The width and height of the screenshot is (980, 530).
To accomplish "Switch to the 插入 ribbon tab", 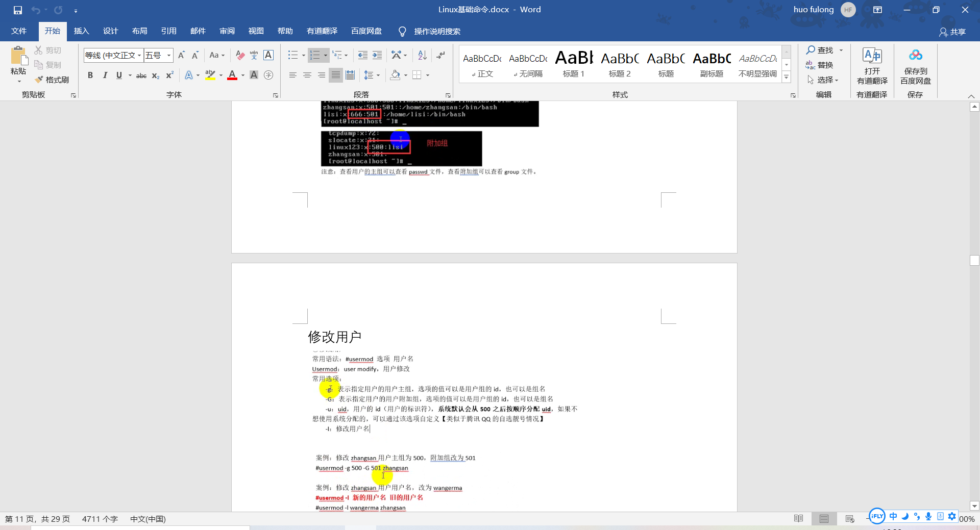I will coord(81,31).
